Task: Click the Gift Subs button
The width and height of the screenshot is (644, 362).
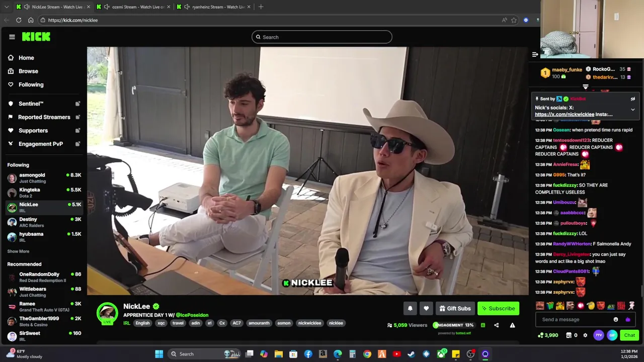Action: [x=455, y=309]
